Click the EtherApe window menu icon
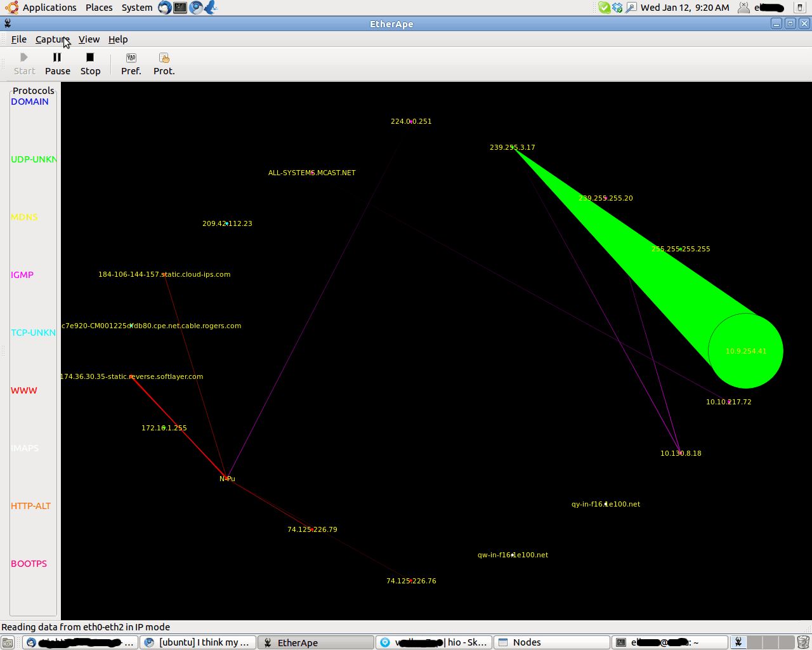The height and width of the screenshot is (650, 812). pyautogui.click(x=8, y=23)
